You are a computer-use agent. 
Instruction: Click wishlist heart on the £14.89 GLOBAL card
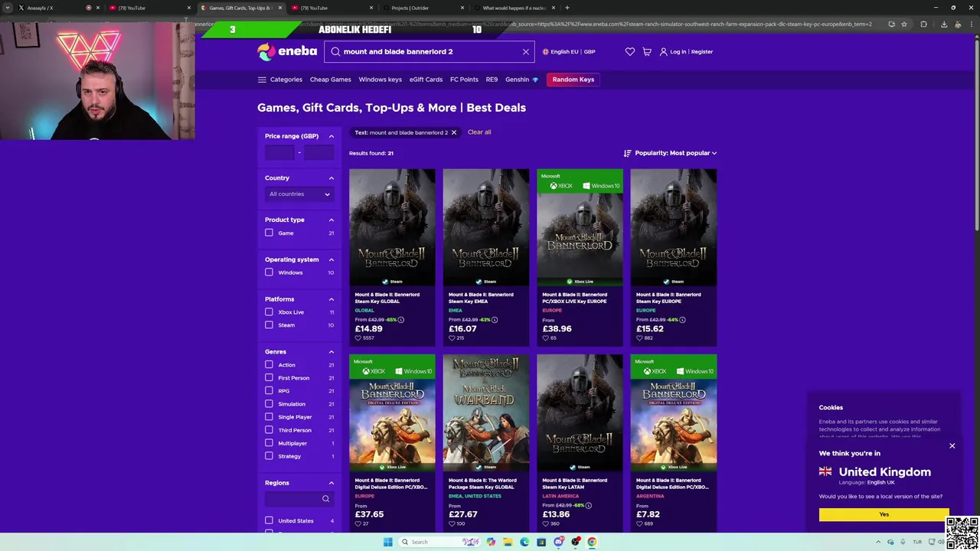click(x=358, y=338)
